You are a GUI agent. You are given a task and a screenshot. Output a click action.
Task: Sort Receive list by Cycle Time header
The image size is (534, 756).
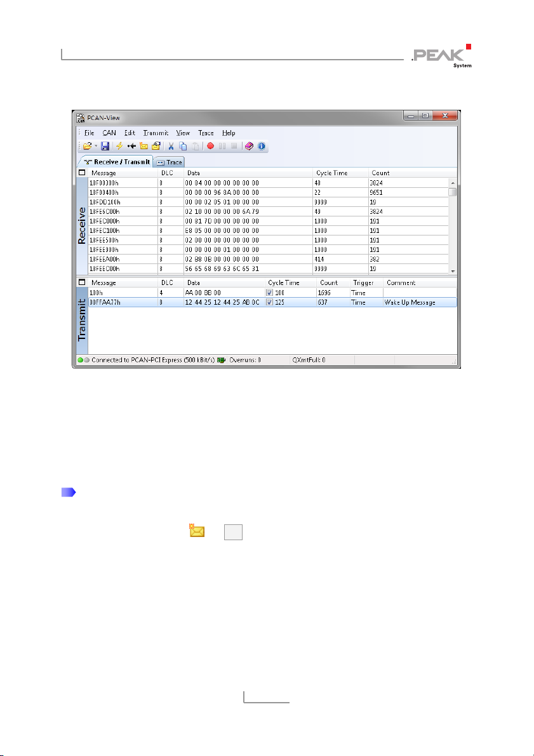[340, 173]
